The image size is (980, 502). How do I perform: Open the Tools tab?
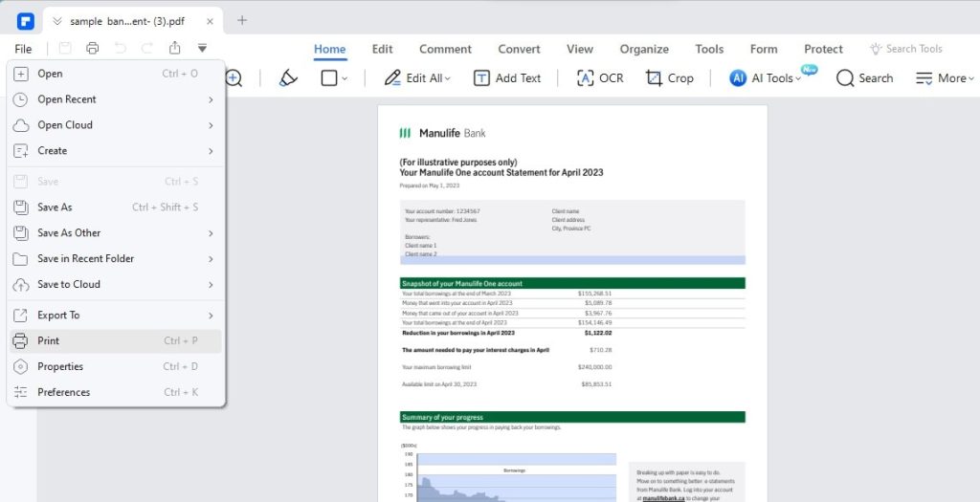pos(709,49)
